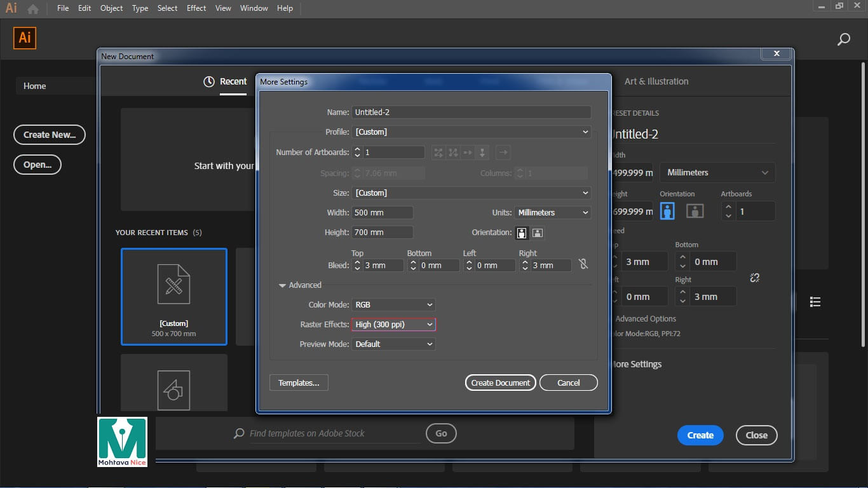Select landscape orientation in More Settings dialog
The height and width of the screenshot is (488, 868).
coord(537,233)
